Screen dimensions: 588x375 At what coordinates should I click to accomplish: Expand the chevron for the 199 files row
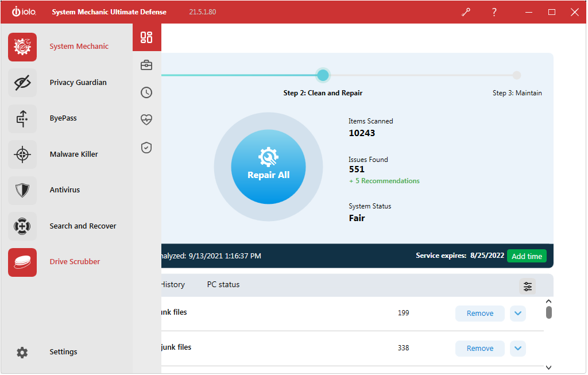[x=517, y=314]
